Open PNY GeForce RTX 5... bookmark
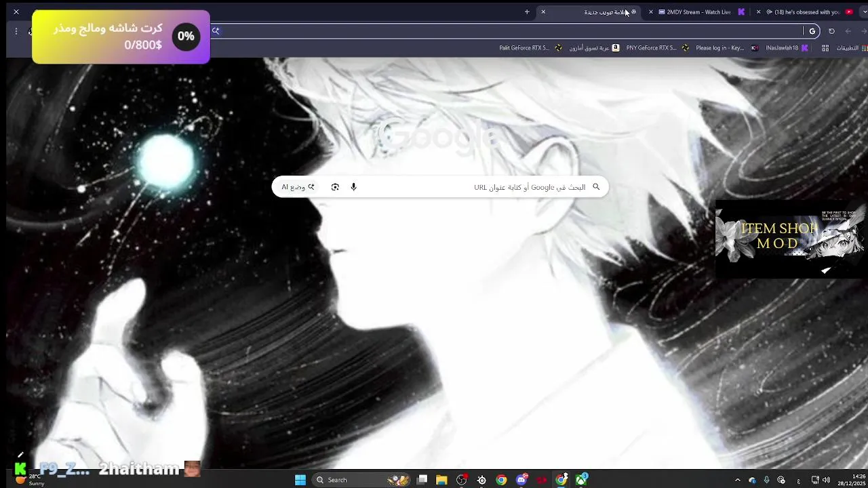 657,48
